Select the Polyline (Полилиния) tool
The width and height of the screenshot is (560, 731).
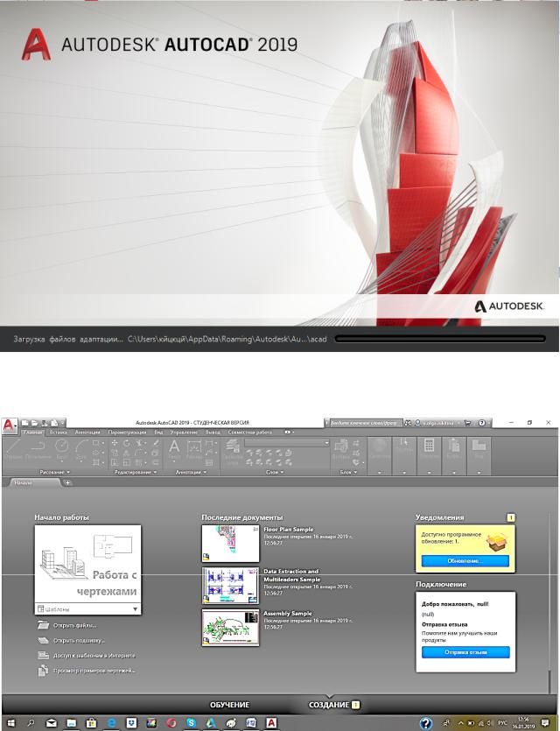[38, 449]
